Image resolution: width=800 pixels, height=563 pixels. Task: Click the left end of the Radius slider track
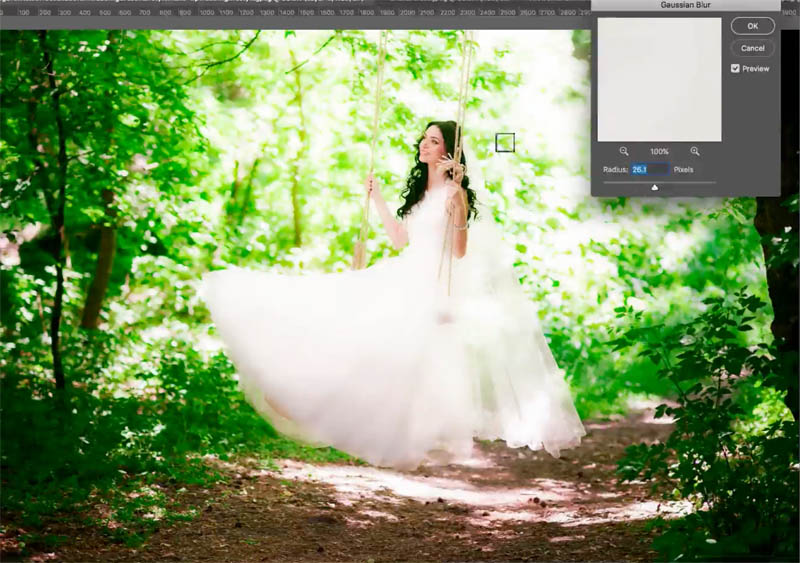pyautogui.click(x=605, y=182)
